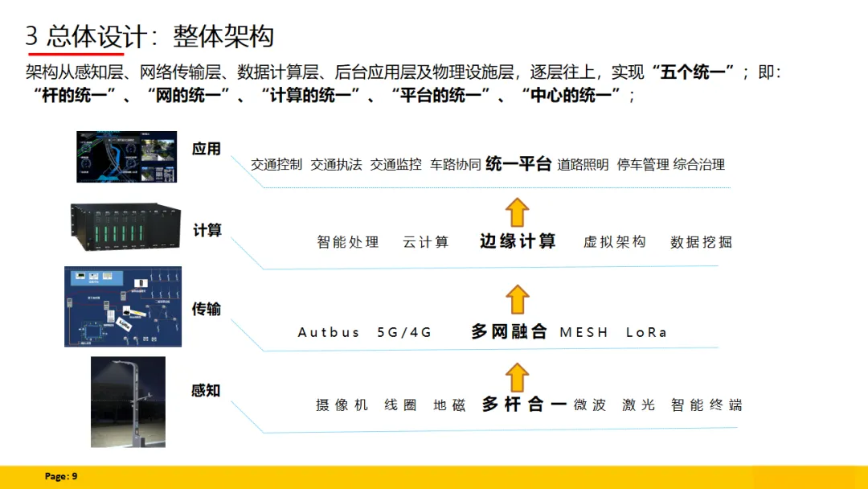Click the text 地磁
Viewport: 868px width, 489px height.
coord(449,405)
